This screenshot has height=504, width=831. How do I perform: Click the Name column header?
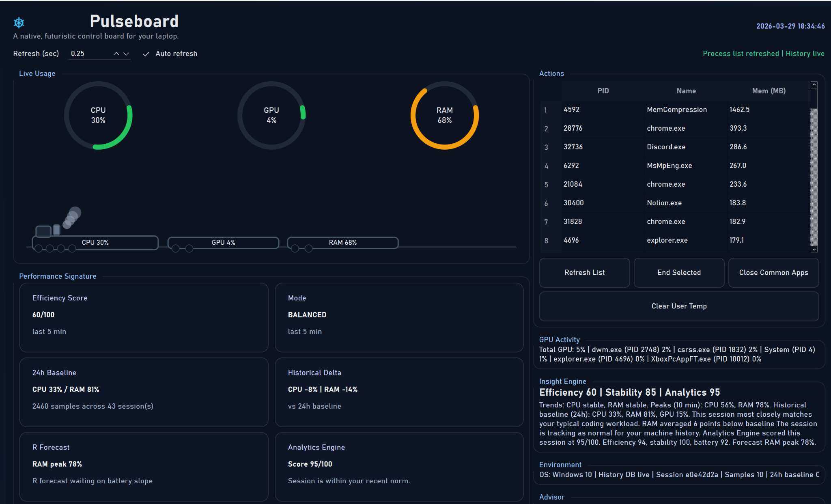click(x=686, y=91)
